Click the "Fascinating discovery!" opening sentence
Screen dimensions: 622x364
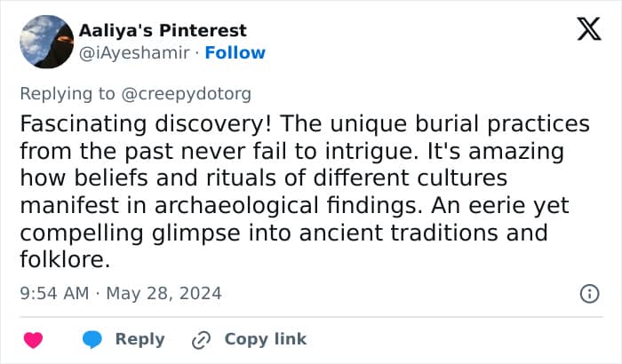[x=146, y=124]
